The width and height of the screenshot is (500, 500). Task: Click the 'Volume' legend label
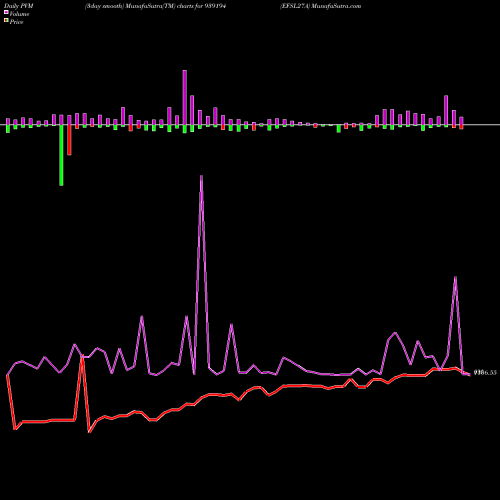[19, 14]
